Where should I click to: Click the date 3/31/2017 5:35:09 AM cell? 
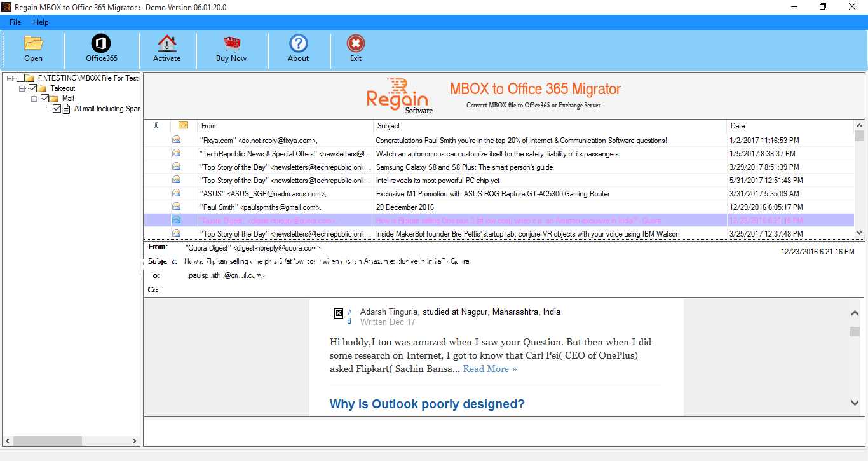coord(765,194)
